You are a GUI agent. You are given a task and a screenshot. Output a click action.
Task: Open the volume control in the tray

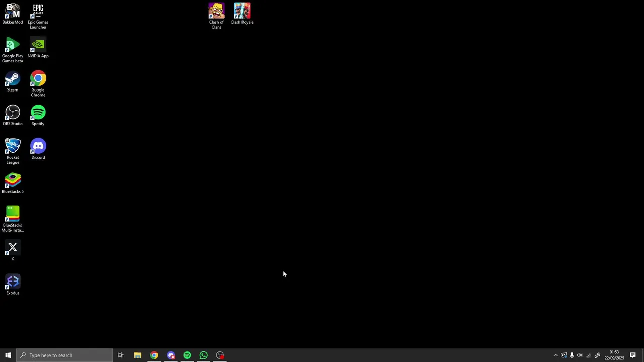tap(580, 355)
